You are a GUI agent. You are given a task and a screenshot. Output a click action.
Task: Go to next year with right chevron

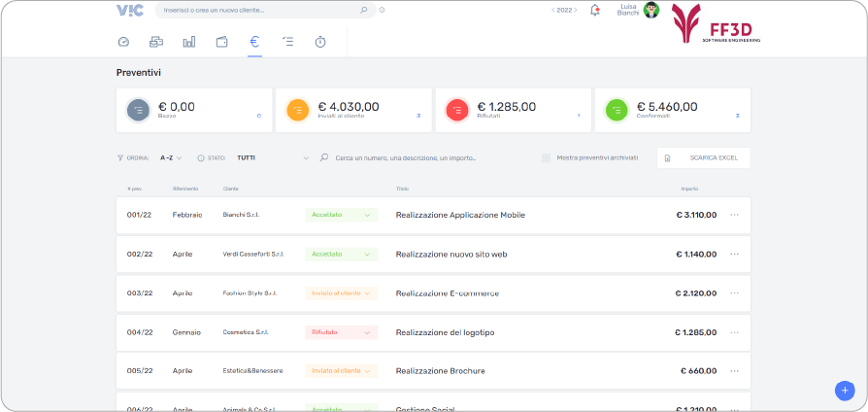click(x=575, y=10)
